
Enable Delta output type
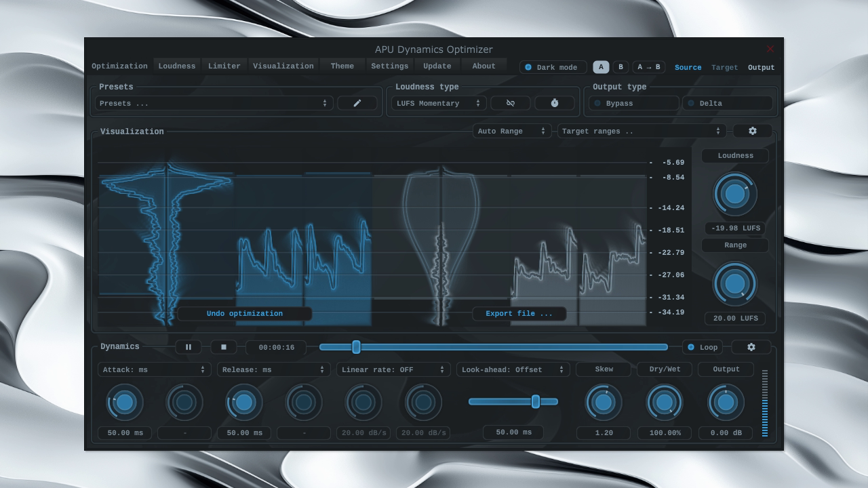click(727, 103)
